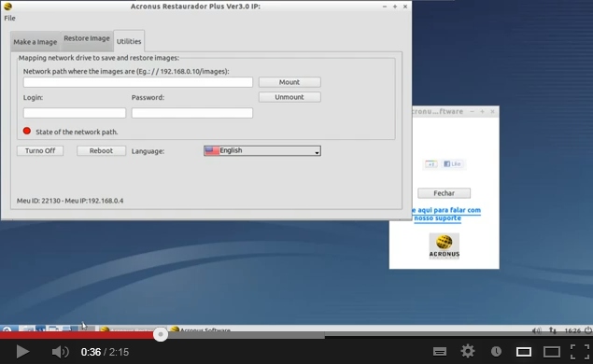Click the Watch Later clock icon

click(x=496, y=352)
